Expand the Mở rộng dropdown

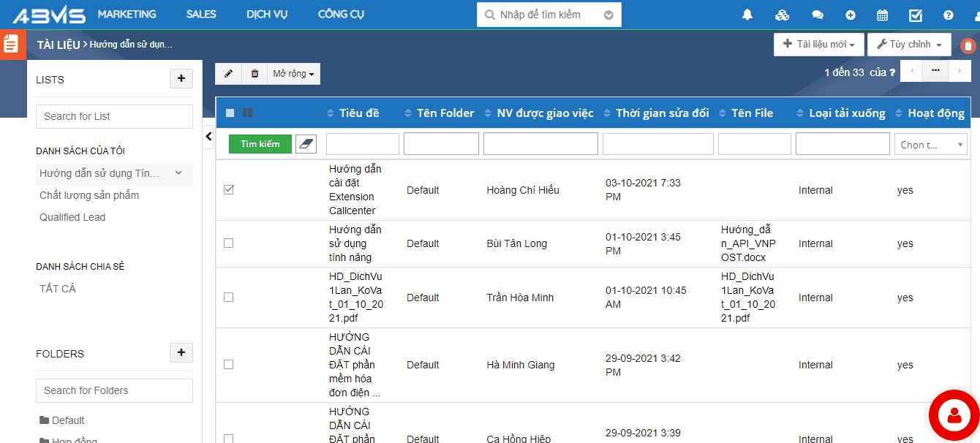tap(293, 74)
